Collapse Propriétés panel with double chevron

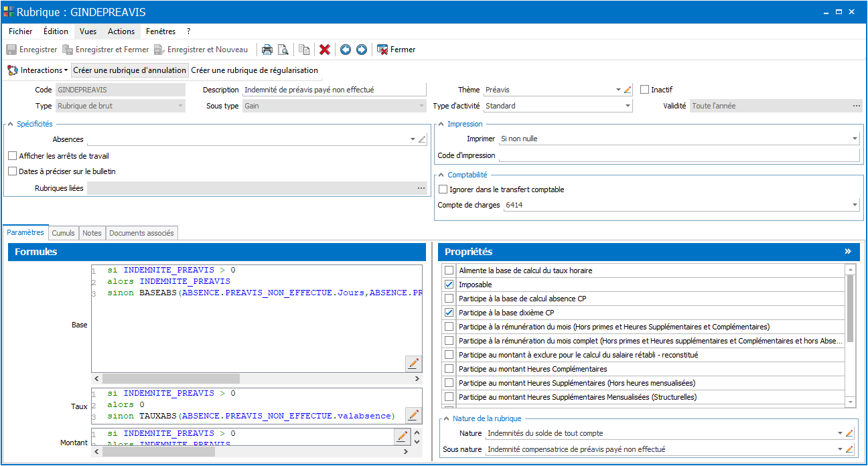point(848,252)
